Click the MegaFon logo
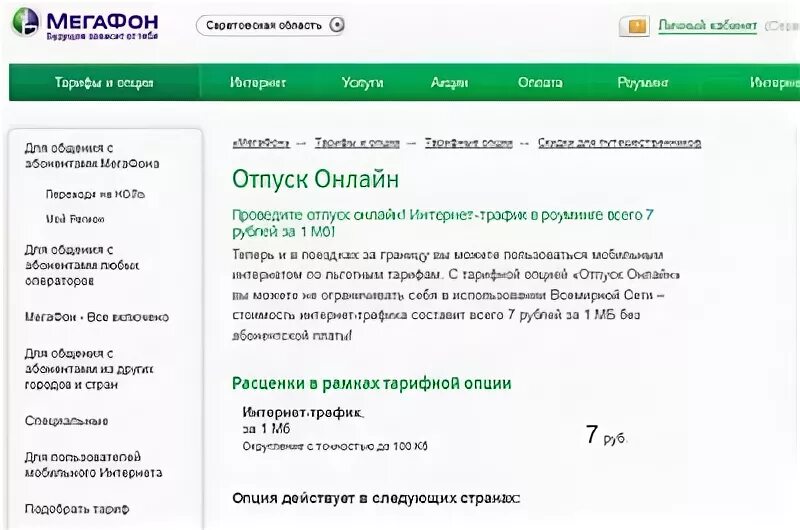Image resolution: width=800 pixels, height=530 pixels. click(85, 24)
